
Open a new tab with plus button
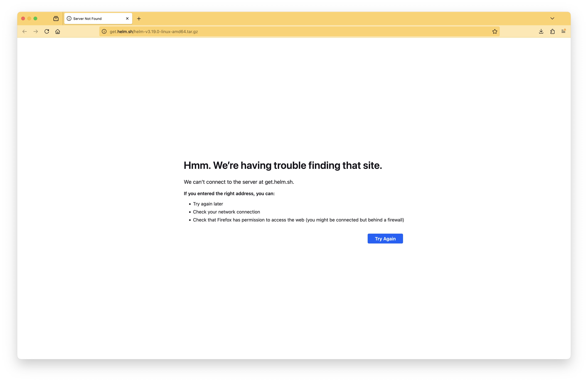[x=139, y=18]
